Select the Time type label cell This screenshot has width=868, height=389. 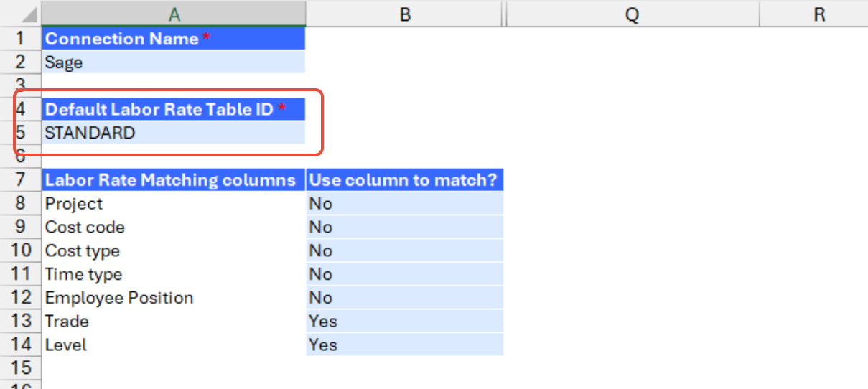point(174,274)
